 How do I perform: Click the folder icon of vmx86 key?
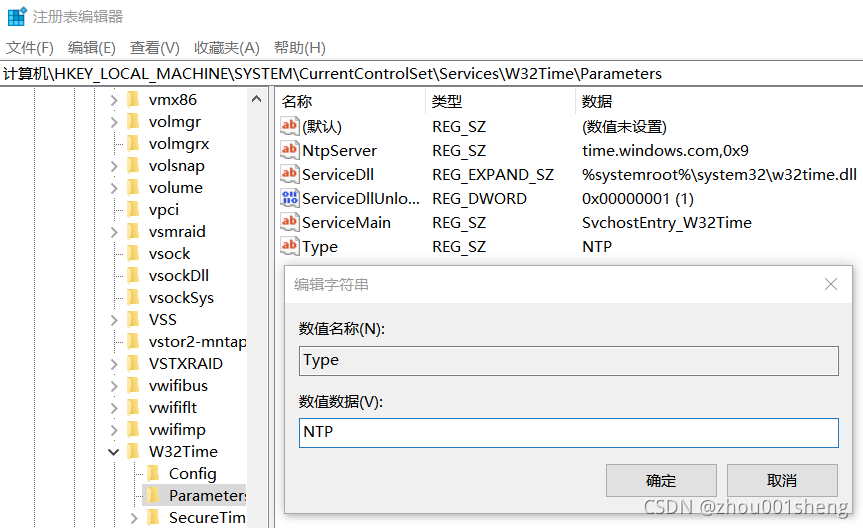[133, 100]
